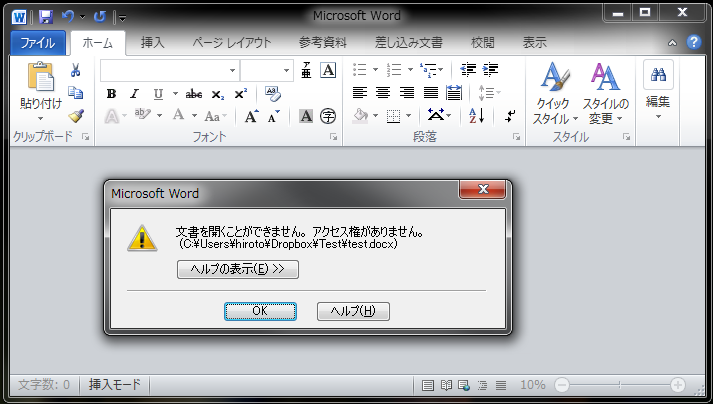Switch to References (参考資料) tab

[x=322, y=43]
